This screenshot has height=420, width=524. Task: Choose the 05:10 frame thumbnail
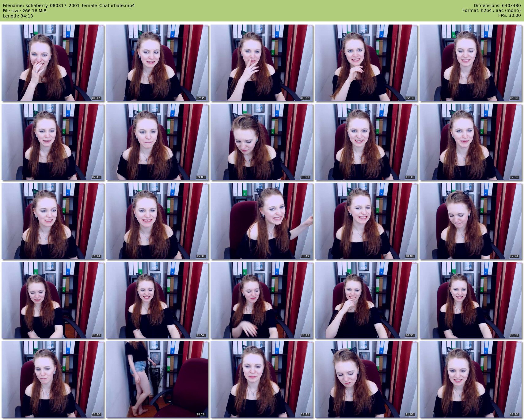(x=366, y=63)
